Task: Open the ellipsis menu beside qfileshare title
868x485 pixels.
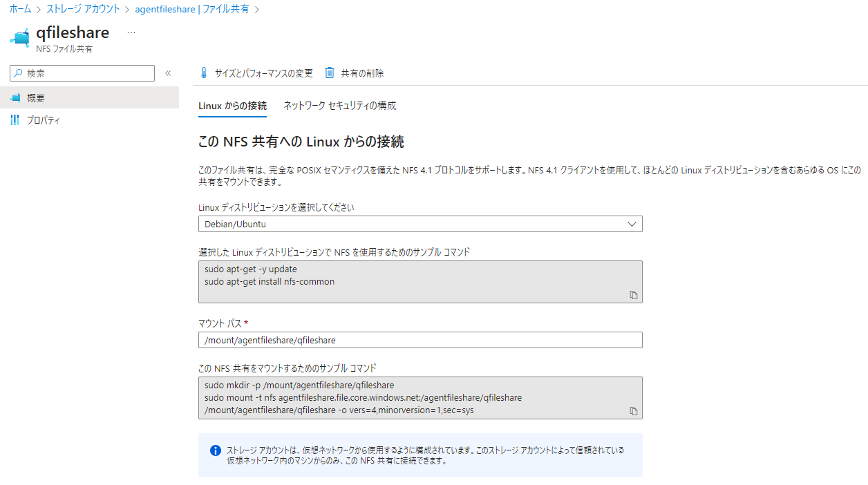Action: [131, 32]
